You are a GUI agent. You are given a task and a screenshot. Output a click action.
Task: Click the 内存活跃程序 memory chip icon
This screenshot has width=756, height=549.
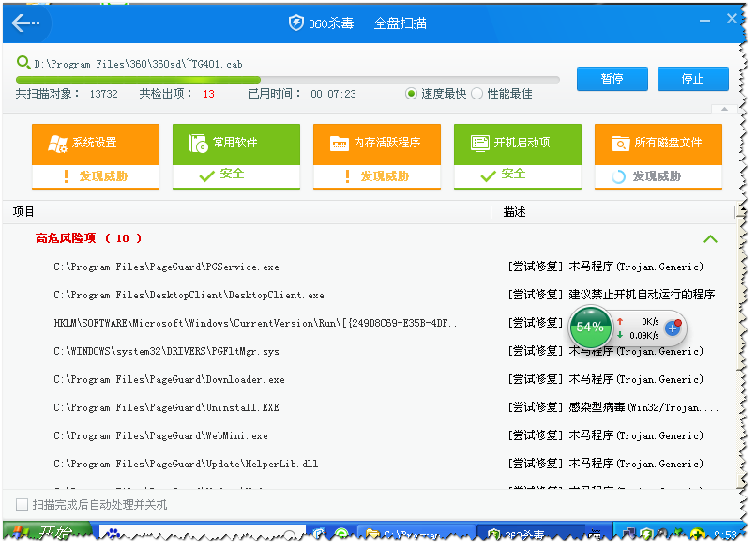click(x=339, y=144)
